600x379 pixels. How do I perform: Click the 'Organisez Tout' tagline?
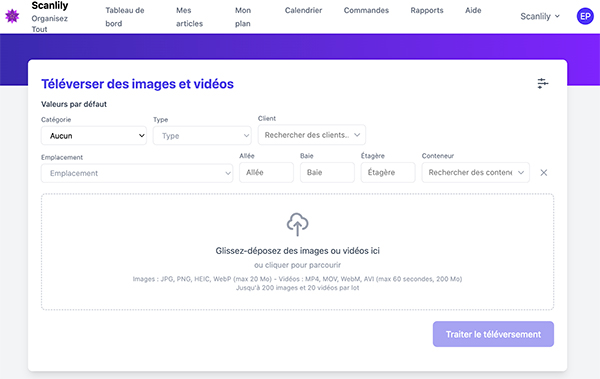(x=50, y=24)
